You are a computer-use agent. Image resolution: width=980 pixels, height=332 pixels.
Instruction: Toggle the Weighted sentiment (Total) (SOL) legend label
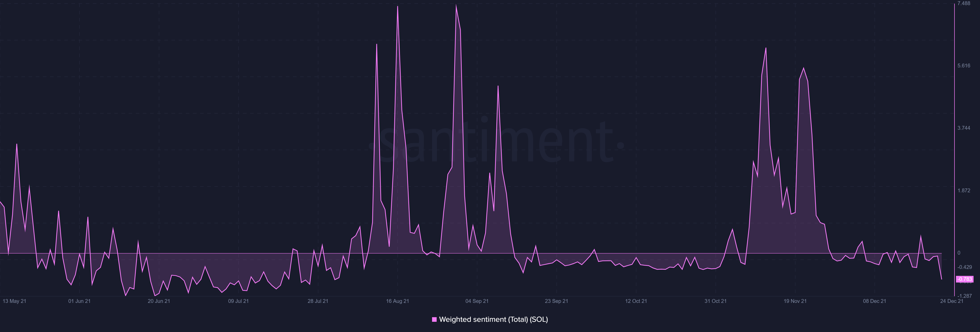[x=493, y=319]
